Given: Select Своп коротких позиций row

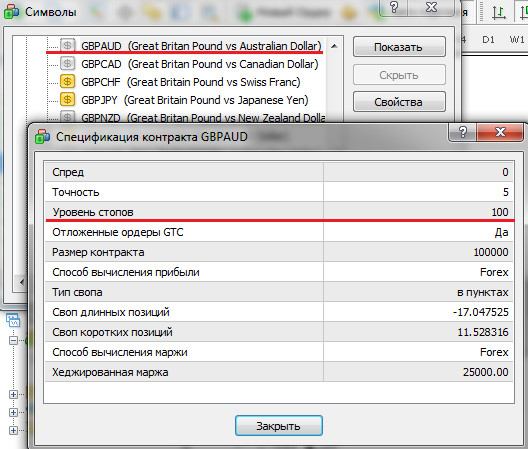Looking at the screenshot, I should pyautogui.click(x=279, y=332).
